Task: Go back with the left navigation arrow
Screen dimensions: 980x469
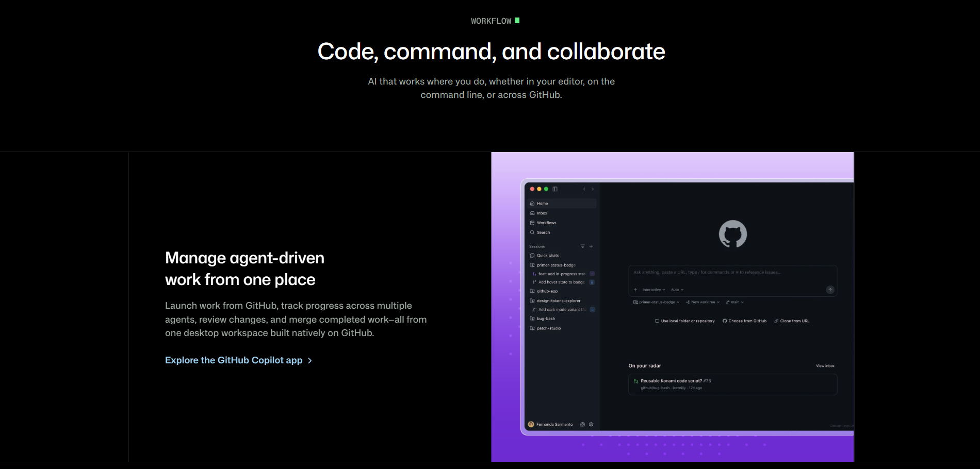Action: (x=584, y=189)
